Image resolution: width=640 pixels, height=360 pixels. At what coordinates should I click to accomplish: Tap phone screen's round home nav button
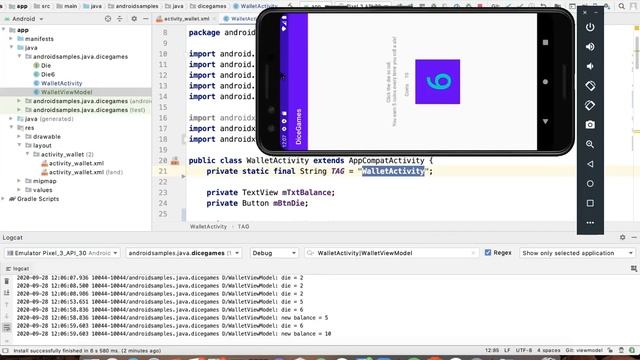pos(545,82)
